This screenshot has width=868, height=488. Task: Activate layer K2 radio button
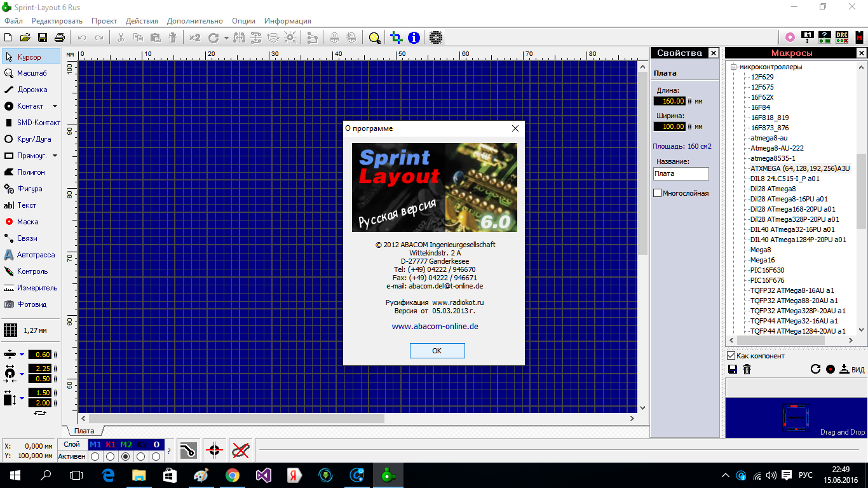point(141,456)
